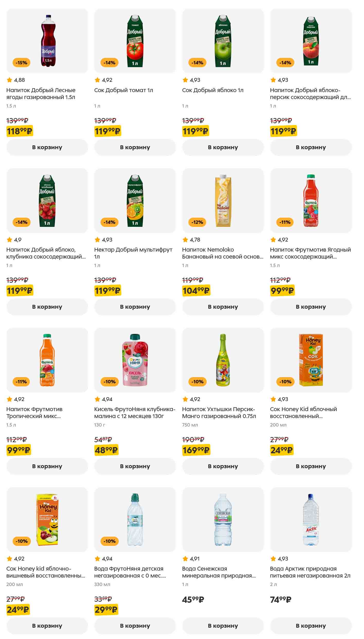
Task: Click the -15% discount badge
Action: pyautogui.click(x=21, y=63)
